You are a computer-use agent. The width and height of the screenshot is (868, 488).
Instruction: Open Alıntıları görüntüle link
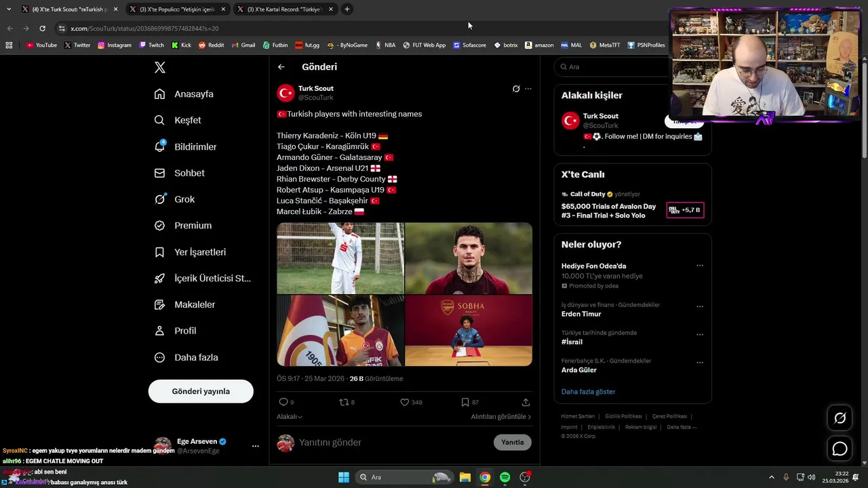[501, 417]
